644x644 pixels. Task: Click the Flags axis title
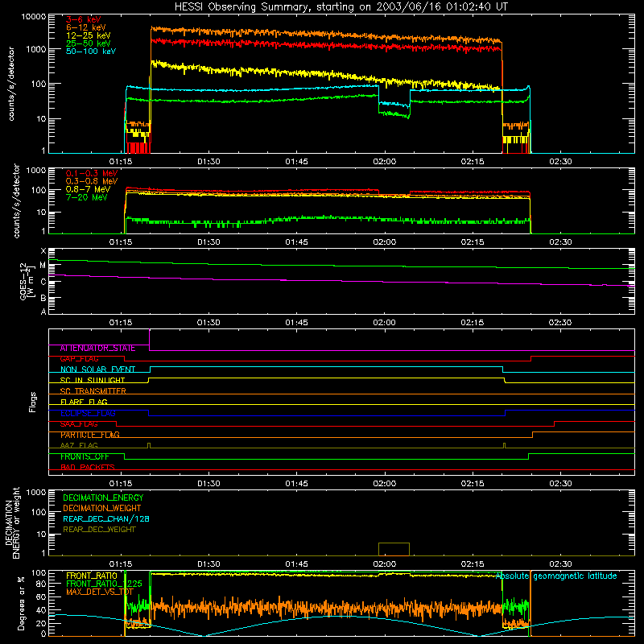[x=33, y=402]
